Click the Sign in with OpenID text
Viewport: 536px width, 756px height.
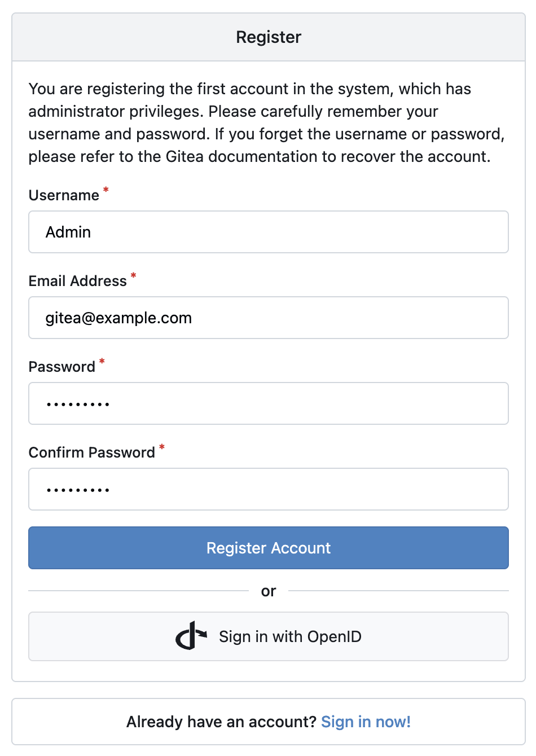coord(290,636)
